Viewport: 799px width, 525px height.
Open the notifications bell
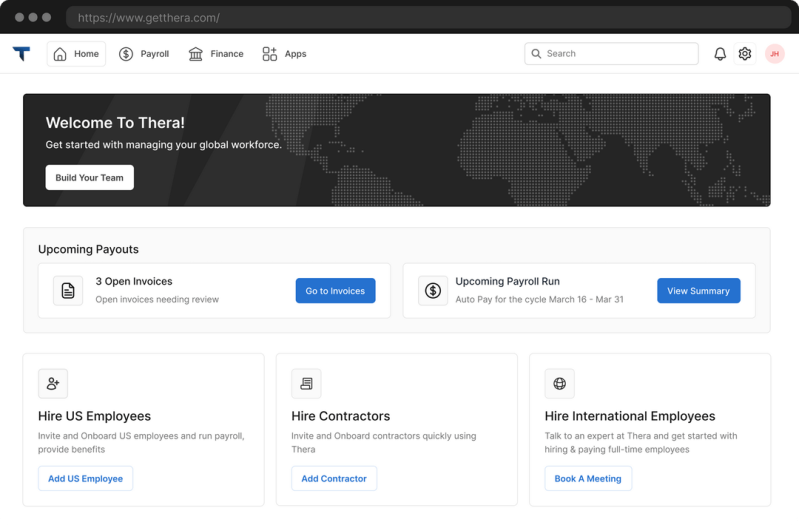(720, 54)
